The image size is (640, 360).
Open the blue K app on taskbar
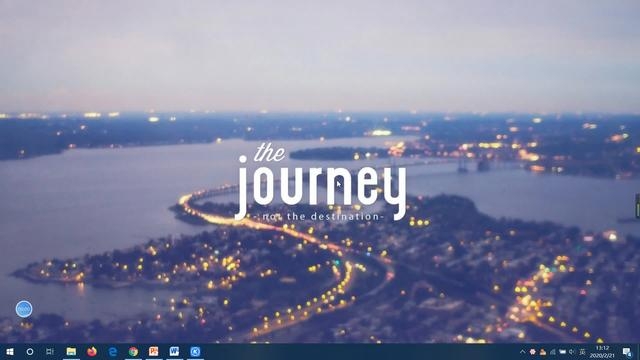[195, 351]
